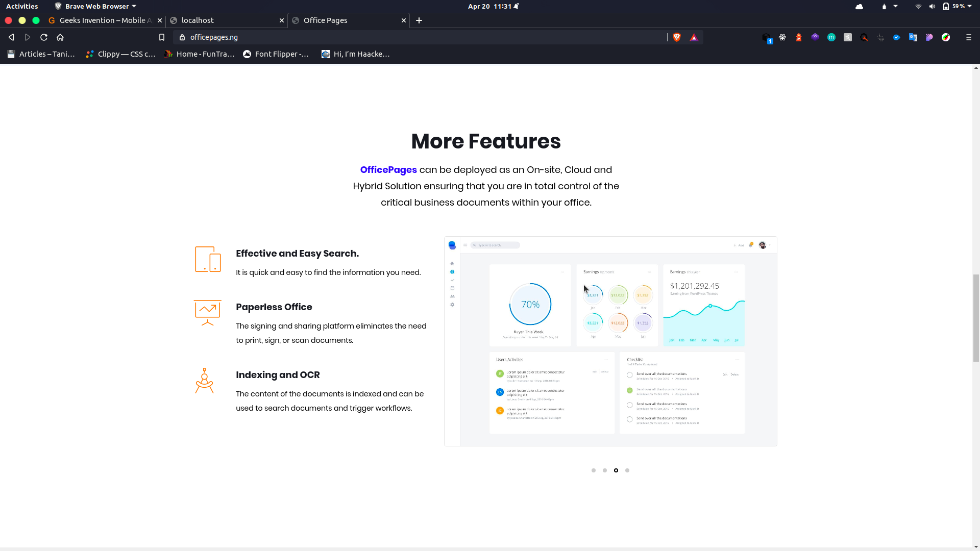Click the 'Paperless Office' heading
The image size is (980, 551).
[x=274, y=307]
